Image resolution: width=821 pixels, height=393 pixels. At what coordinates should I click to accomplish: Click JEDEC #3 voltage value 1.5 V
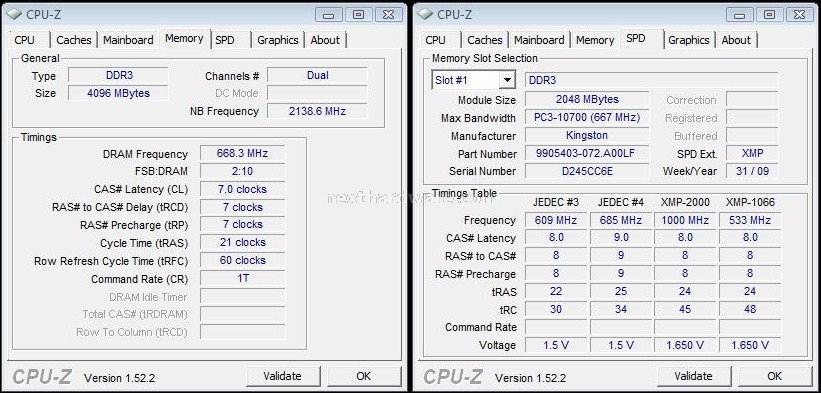tap(556, 345)
